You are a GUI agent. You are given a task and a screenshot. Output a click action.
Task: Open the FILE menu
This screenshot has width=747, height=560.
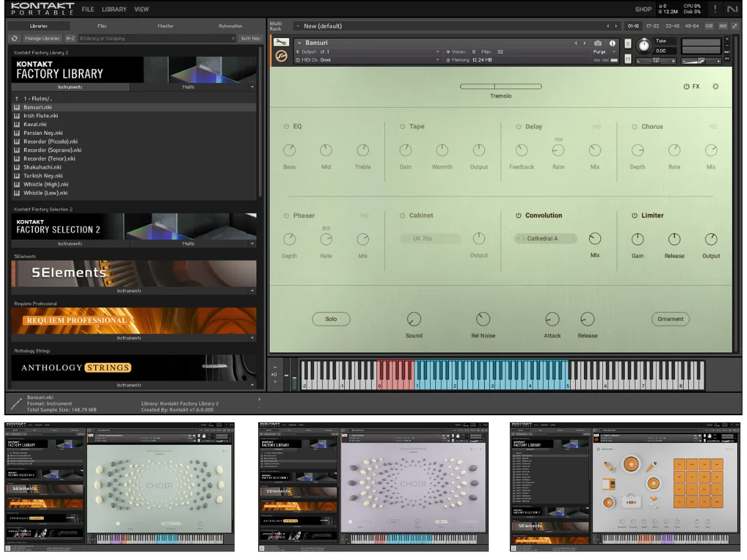click(x=87, y=9)
